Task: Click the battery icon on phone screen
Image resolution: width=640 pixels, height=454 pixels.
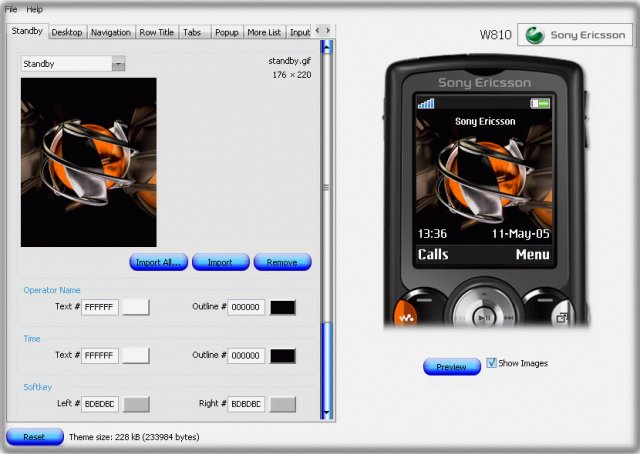Action: [540, 103]
